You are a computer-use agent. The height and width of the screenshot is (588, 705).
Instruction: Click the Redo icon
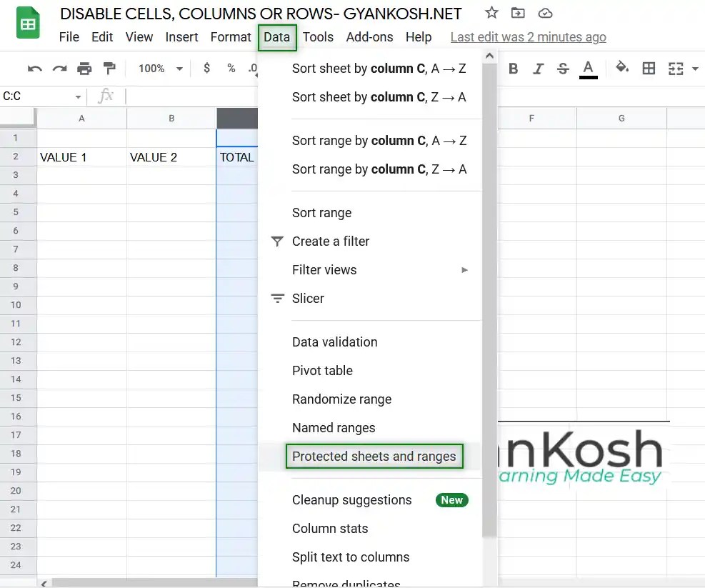59,68
